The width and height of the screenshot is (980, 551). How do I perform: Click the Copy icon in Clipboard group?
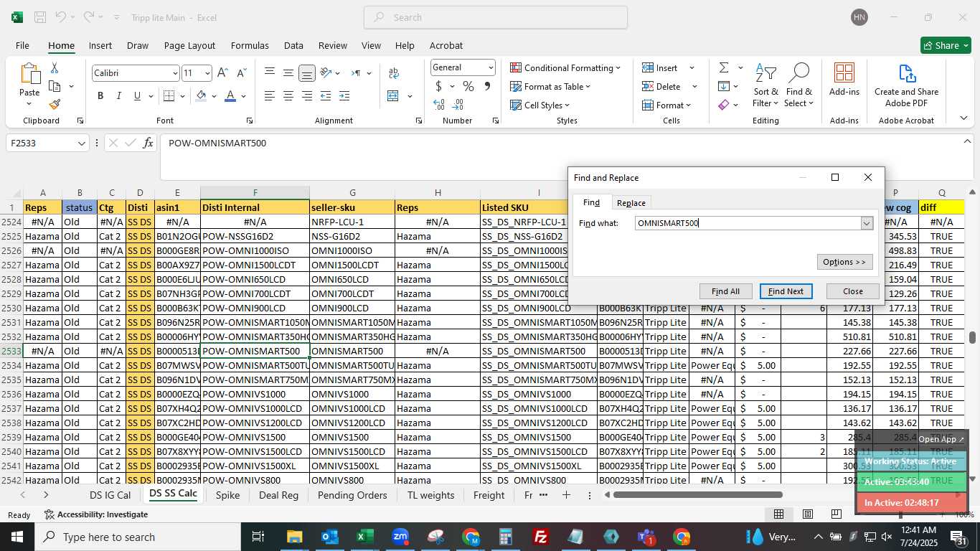point(55,86)
